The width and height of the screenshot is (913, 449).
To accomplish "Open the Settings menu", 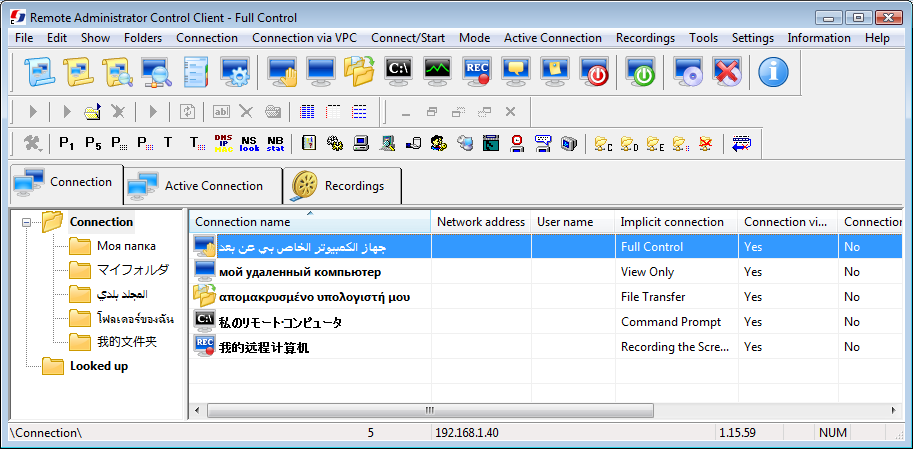I will point(753,38).
